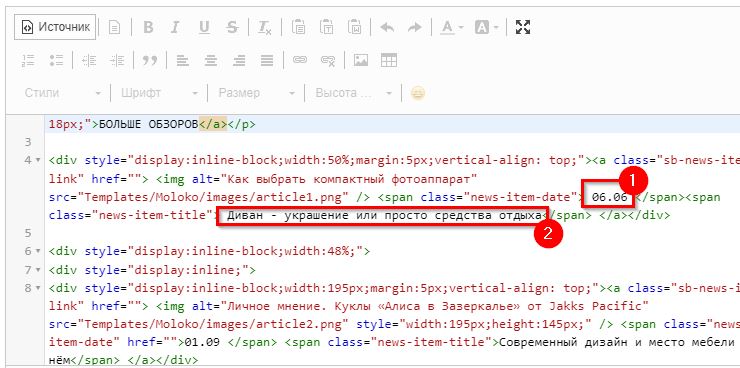Open the background color picker

486,27
